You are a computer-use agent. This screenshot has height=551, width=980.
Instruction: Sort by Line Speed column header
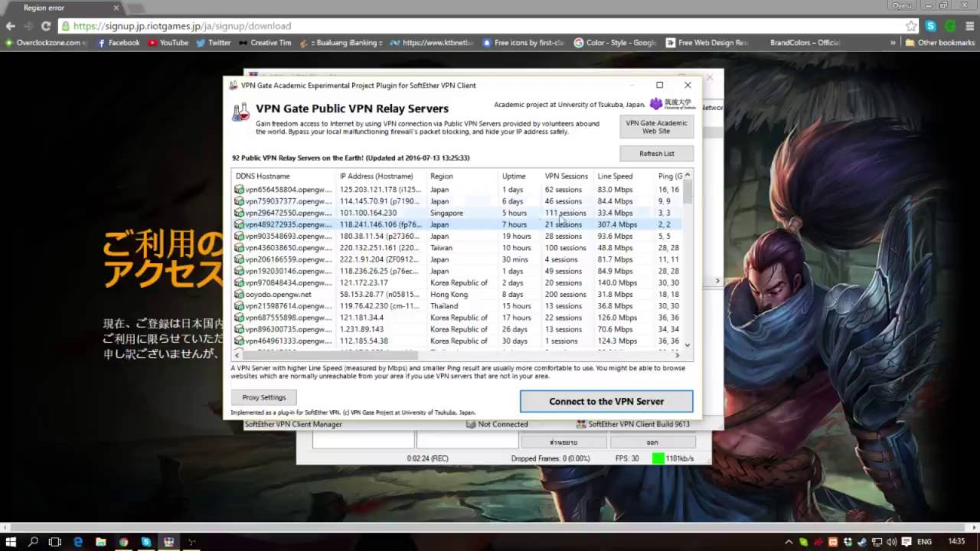(x=625, y=176)
